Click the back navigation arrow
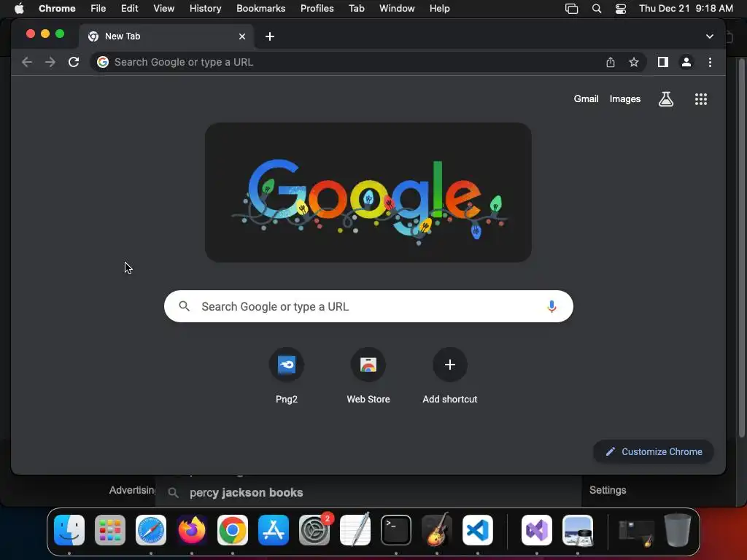 pyautogui.click(x=27, y=62)
